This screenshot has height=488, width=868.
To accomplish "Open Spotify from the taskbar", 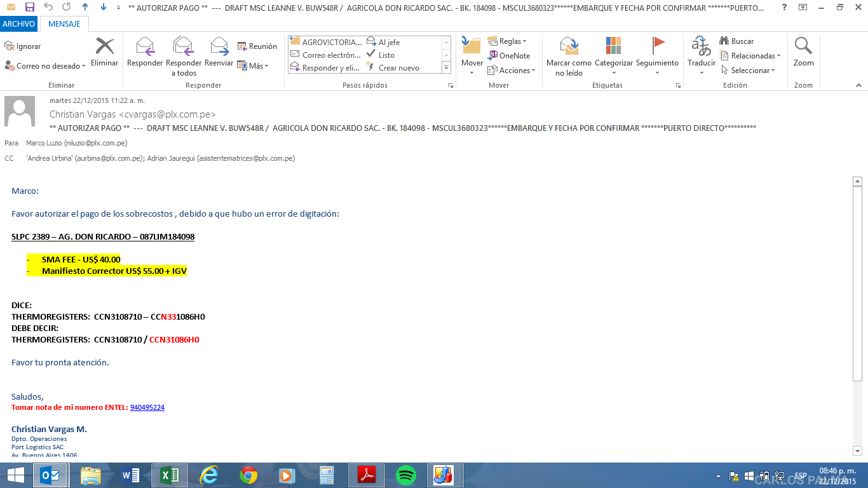I will coord(405,475).
